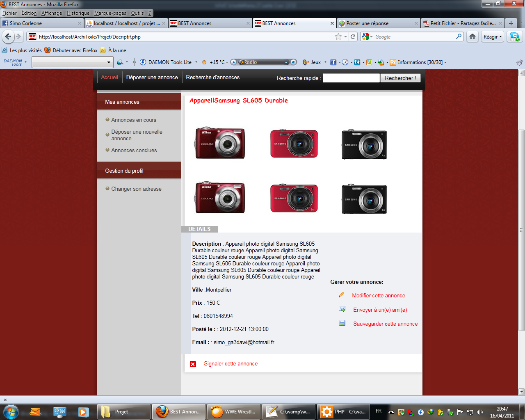525x420 pixels.
Task: Open the Historique menu
Action: coord(78,13)
